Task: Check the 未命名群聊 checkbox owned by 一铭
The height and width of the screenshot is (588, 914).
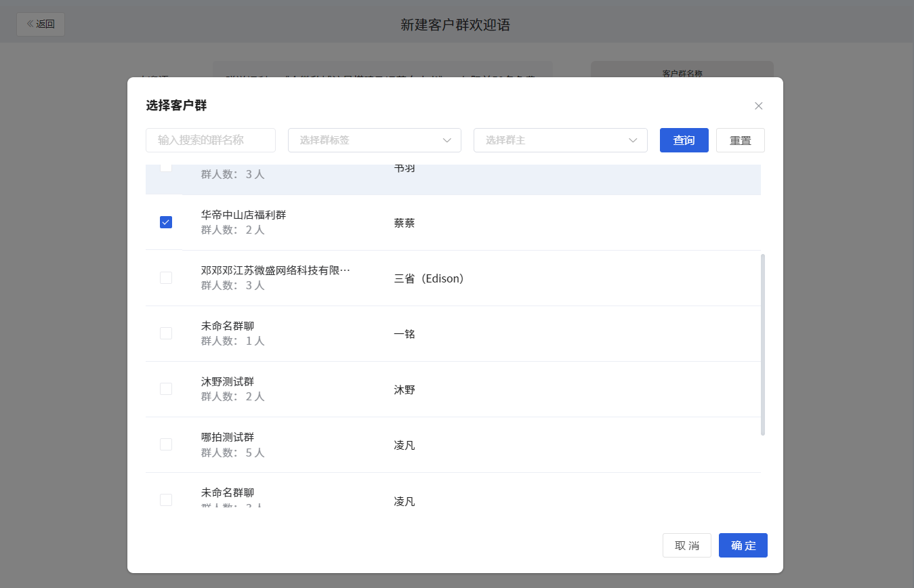Action: pos(166,333)
